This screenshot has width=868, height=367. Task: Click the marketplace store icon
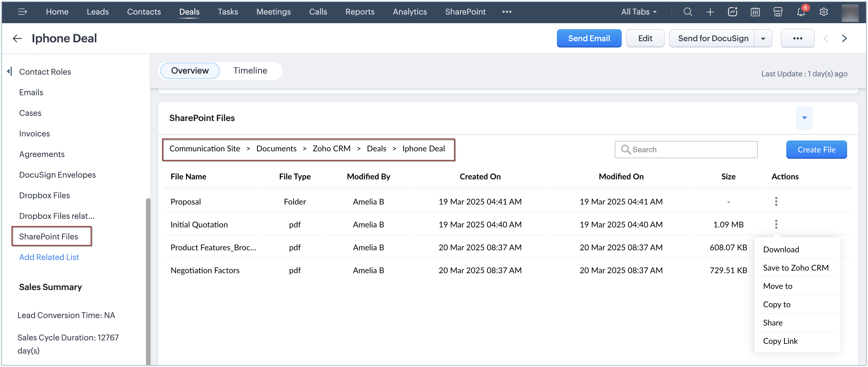coord(778,12)
